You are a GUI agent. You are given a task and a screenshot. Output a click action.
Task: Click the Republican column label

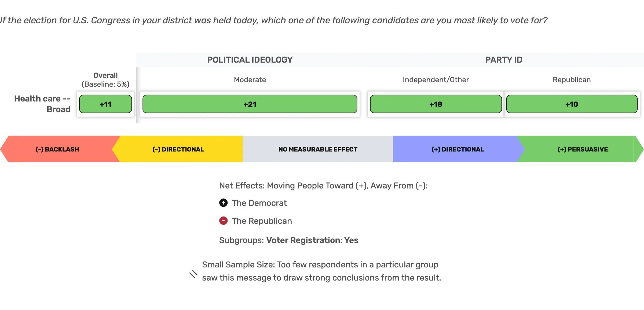click(572, 80)
